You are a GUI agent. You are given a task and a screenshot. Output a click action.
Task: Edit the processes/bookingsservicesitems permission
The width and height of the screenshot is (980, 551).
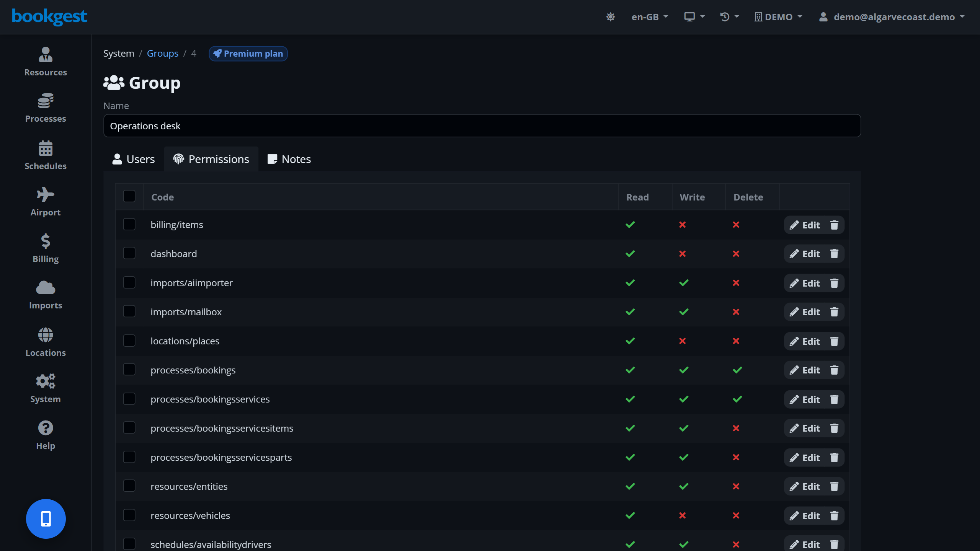[x=805, y=429]
